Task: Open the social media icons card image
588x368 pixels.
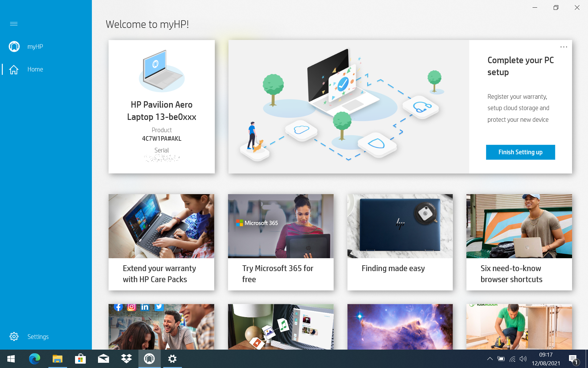Action: click(x=161, y=327)
